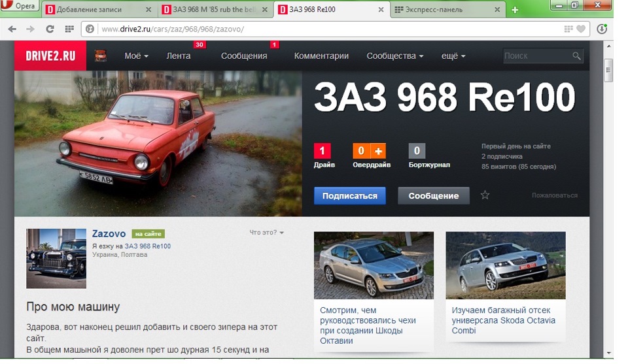Image resolution: width=628 pixels, height=364 pixels.
Task: Open the downloads icon
Action: [x=602, y=29]
